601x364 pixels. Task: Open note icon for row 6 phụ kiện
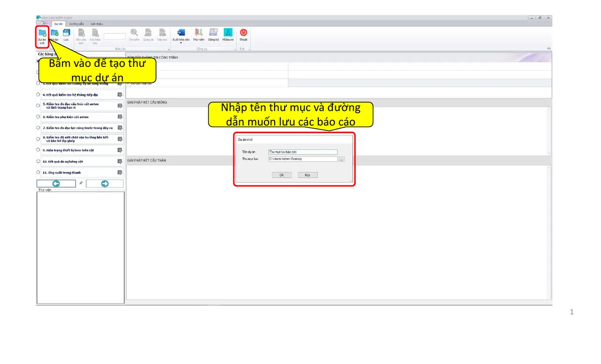120,117
